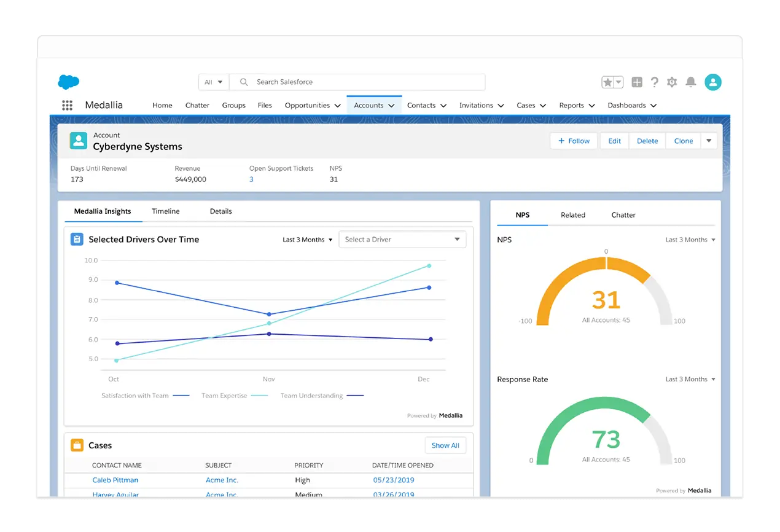Expand the Select a Driver dropdown
Image resolution: width=780 pixels, height=532 pixels.
pos(402,240)
